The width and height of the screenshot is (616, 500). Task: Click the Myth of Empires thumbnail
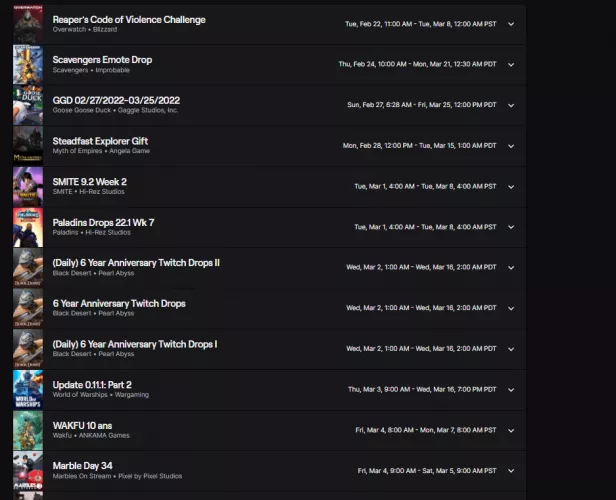pyautogui.click(x=27, y=145)
